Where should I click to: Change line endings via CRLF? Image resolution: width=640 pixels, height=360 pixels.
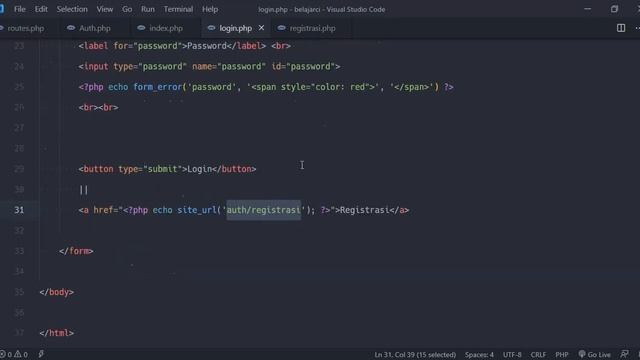538,355
